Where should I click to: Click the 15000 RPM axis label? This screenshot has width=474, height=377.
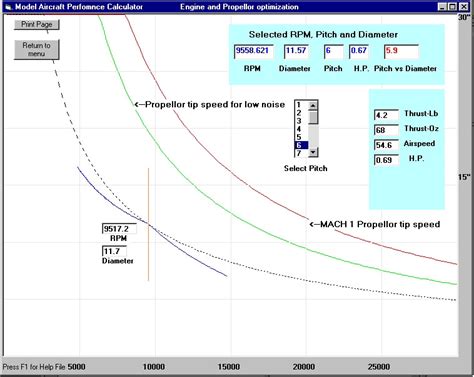click(229, 367)
